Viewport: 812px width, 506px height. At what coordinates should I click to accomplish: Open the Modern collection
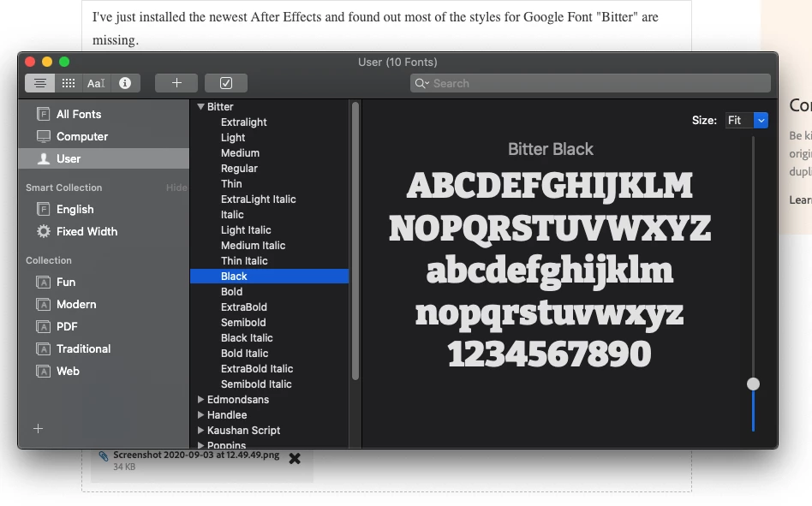coord(104,305)
